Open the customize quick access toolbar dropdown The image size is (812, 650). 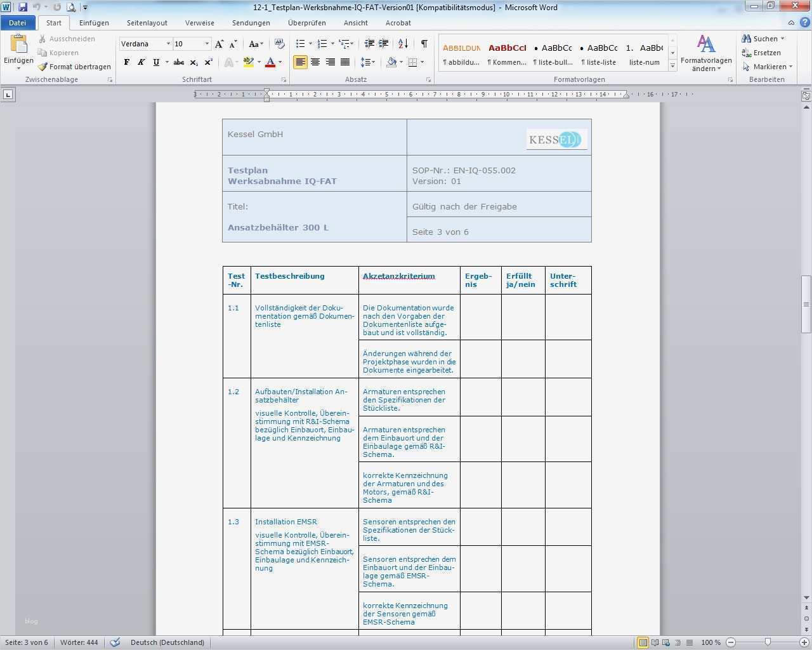pyautogui.click(x=85, y=8)
